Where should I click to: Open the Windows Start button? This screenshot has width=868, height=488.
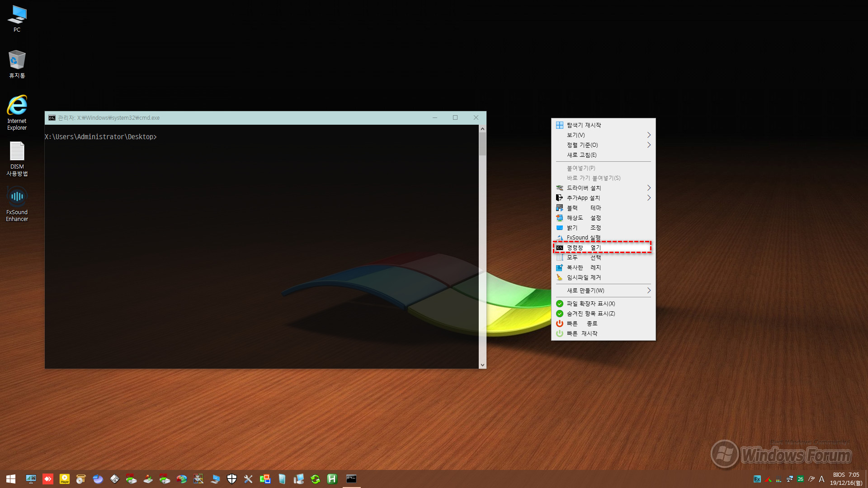coord(11,479)
